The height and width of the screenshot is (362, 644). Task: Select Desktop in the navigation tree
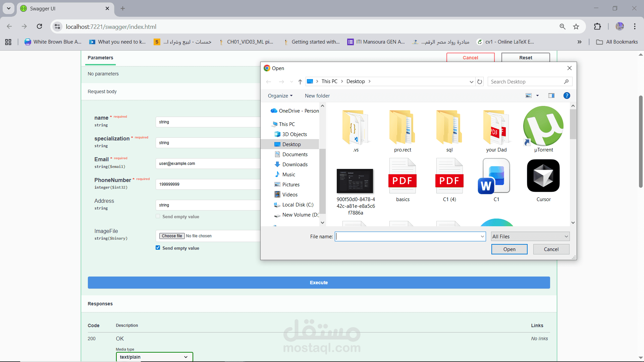pyautogui.click(x=290, y=144)
